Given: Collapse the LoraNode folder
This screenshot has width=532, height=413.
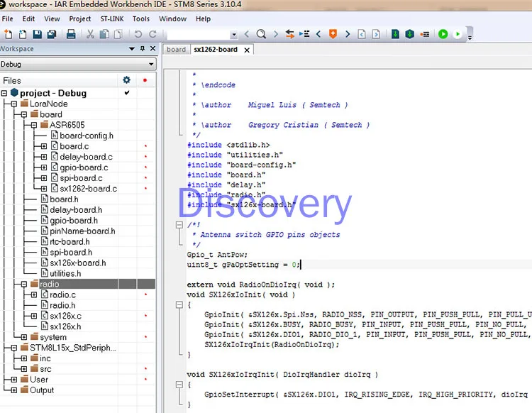Looking at the screenshot, I should [14, 104].
